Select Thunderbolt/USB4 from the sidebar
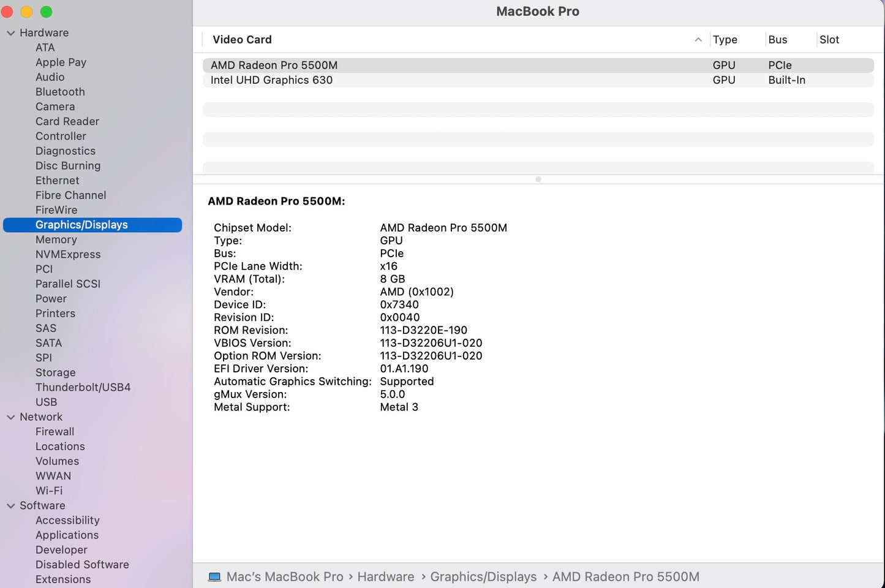The width and height of the screenshot is (885, 588). (83, 387)
